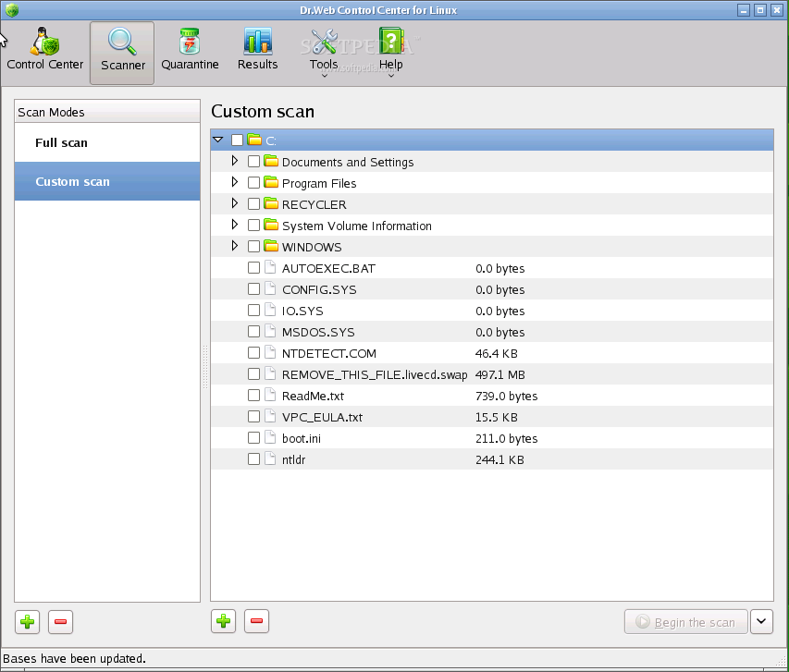Click the Documents and Settings folder icon

[271, 161]
